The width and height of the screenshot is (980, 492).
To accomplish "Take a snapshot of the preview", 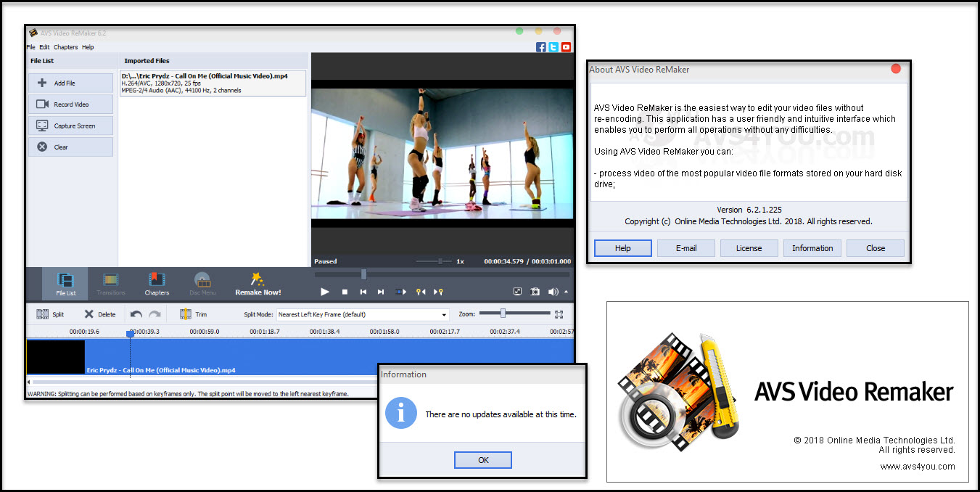I will click(535, 292).
